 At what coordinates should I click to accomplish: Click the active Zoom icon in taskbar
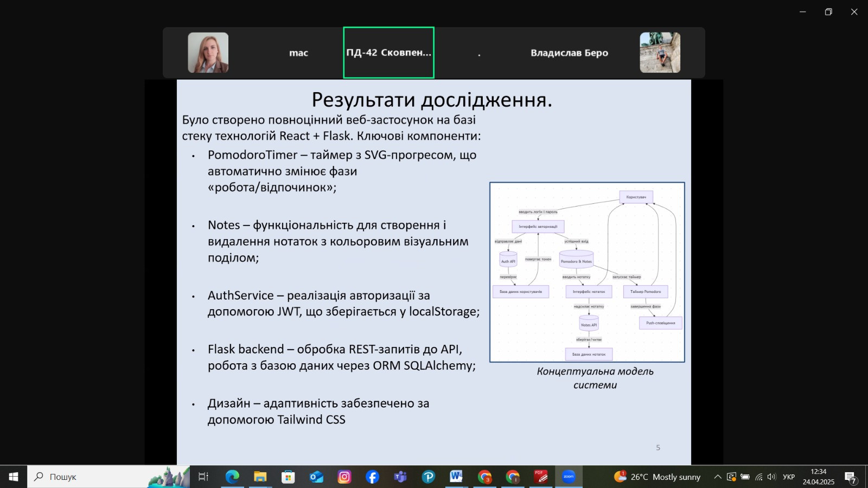pyautogui.click(x=569, y=477)
